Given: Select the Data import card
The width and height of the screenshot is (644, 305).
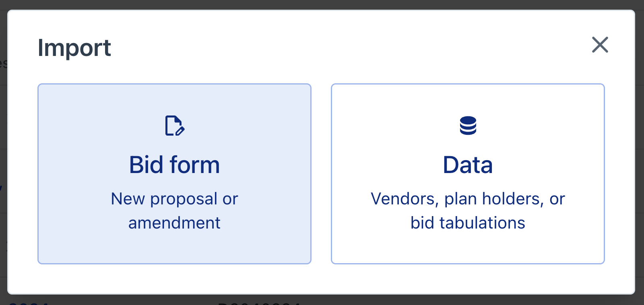Looking at the screenshot, I should pos(468,173).
